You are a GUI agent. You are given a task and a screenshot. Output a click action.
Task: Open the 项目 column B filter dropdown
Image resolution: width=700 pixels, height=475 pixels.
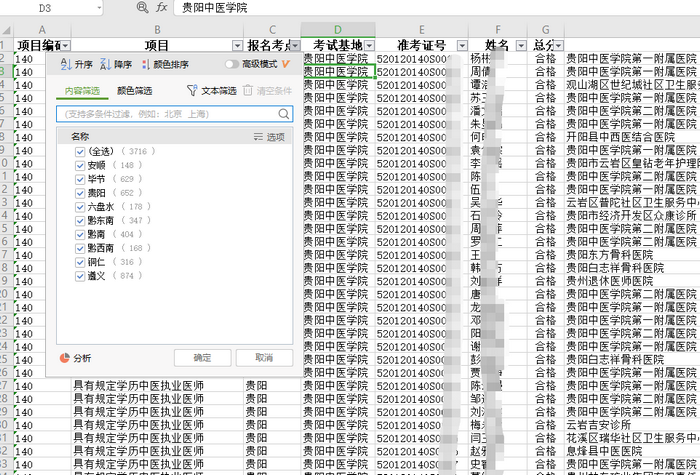coord(237,46)
